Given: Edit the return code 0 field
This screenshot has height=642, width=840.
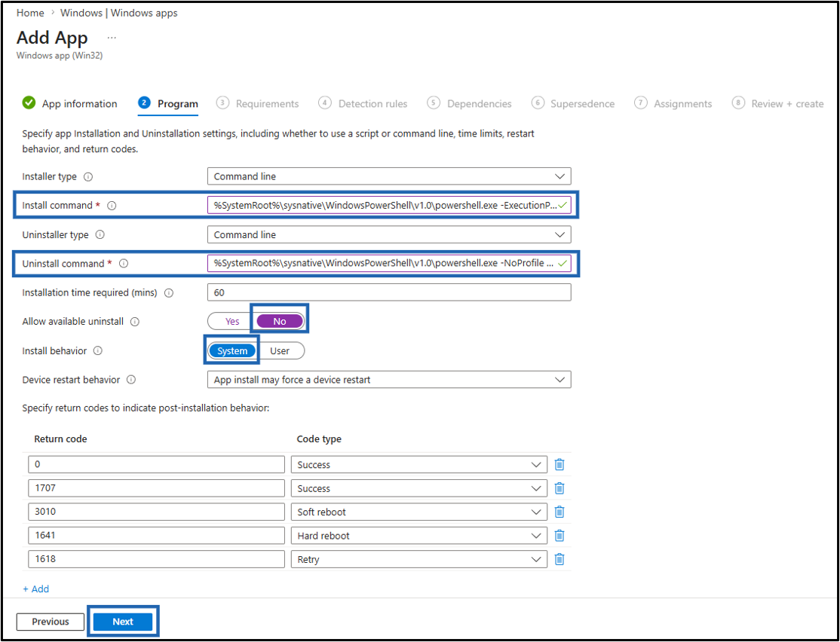Looking at the screenshot, I should coord(156,465).
